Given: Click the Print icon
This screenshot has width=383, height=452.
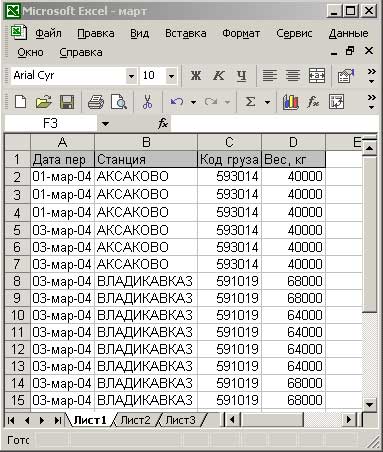Looking at the screenshot, I should [x=96, y=102].
